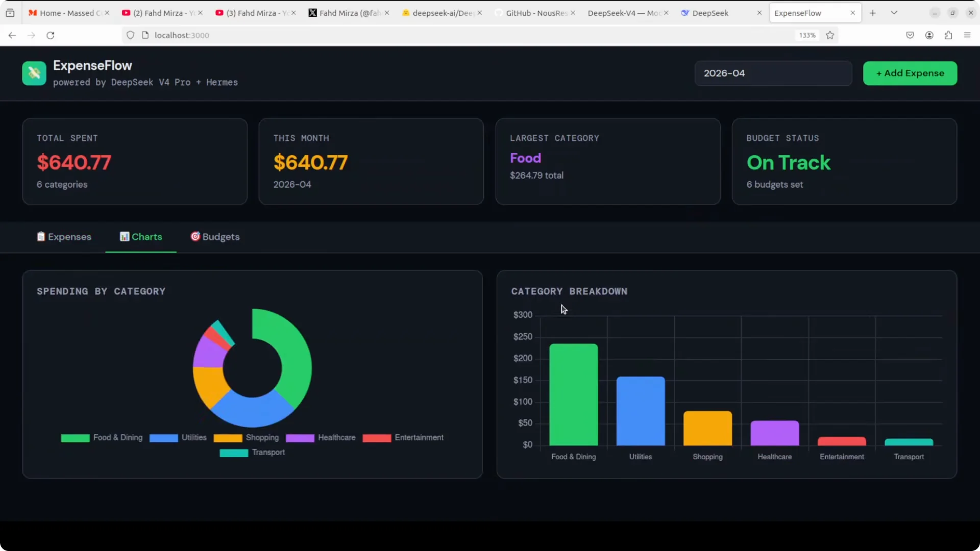
Task: Reload the page with the refresh icon
Action: [x=50, y=35]
